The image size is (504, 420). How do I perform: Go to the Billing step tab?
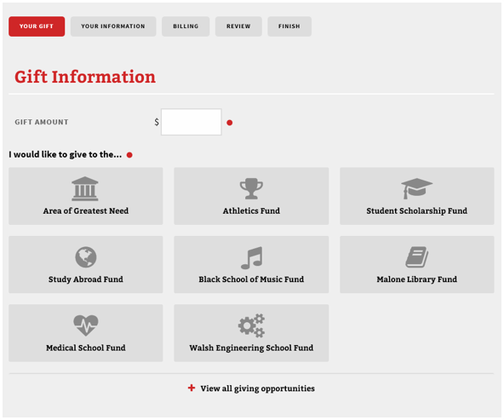(186, 26)
